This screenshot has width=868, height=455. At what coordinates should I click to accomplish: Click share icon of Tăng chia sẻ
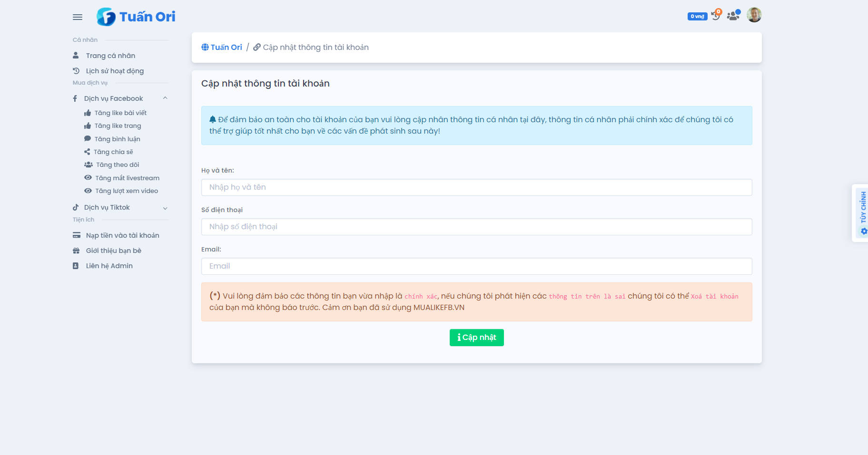[87, 152]
